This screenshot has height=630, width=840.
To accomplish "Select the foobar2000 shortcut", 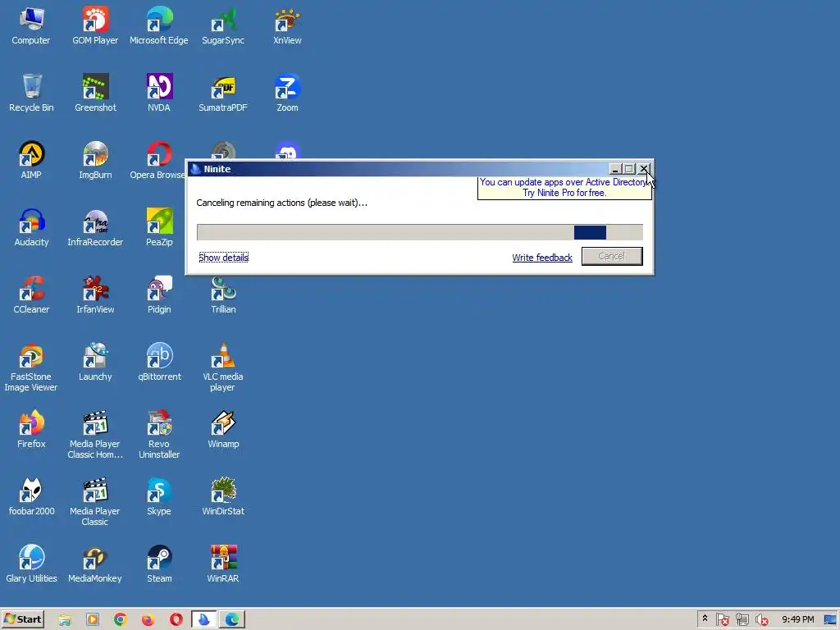I will tap(31, 496).
